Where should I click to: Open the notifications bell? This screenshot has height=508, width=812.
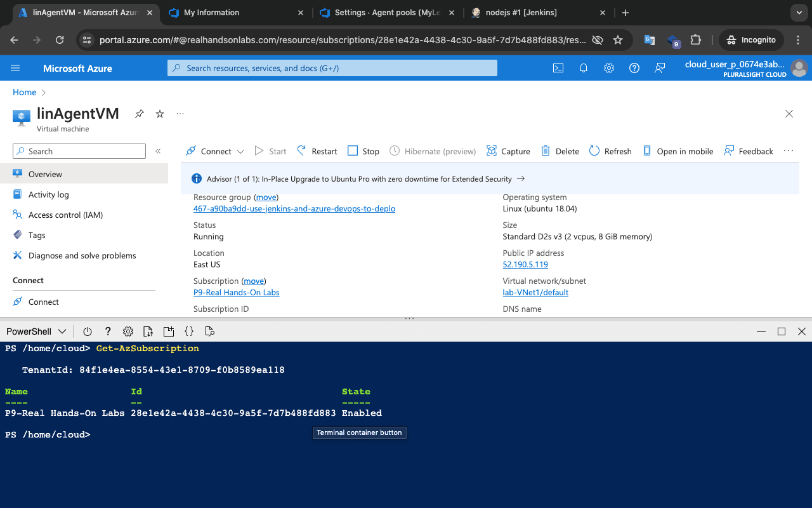click(584, 68)
